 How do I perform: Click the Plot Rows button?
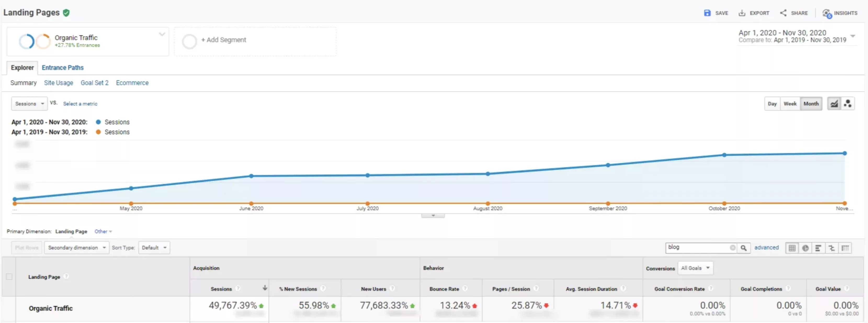coord(27,248)
